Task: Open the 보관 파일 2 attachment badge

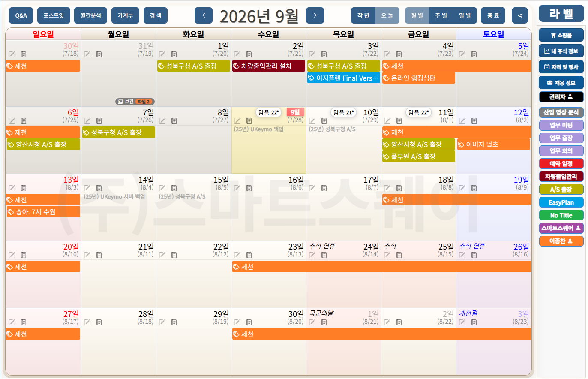Action: click(x=135, y=102)
